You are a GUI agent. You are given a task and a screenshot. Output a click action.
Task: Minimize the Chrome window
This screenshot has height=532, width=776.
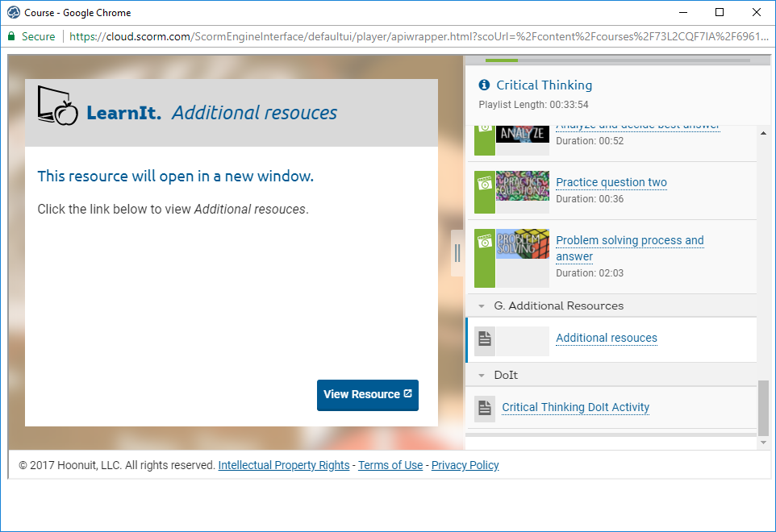[x=683, y=12]
